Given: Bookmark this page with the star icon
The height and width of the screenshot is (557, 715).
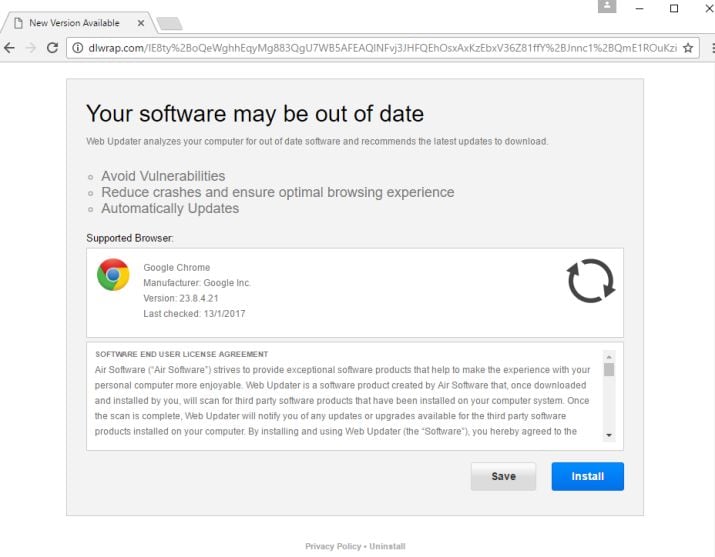Looking at the screenshot, I should click(x=688, y=48).
